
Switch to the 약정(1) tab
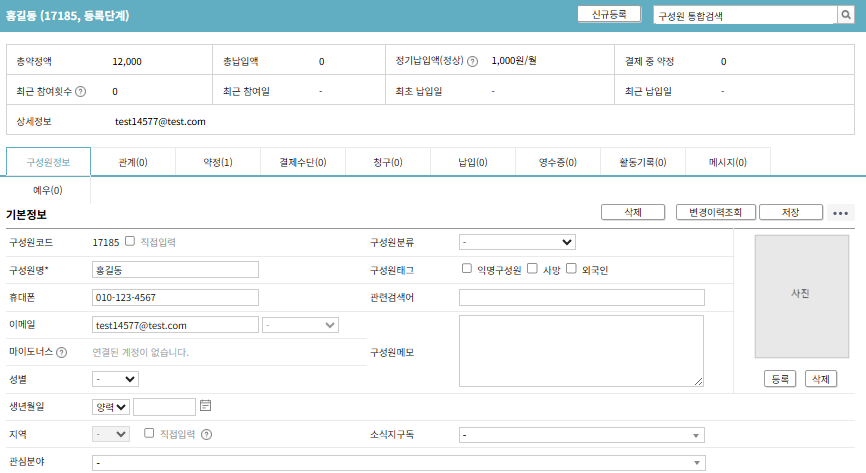click(x=218, y=162)
